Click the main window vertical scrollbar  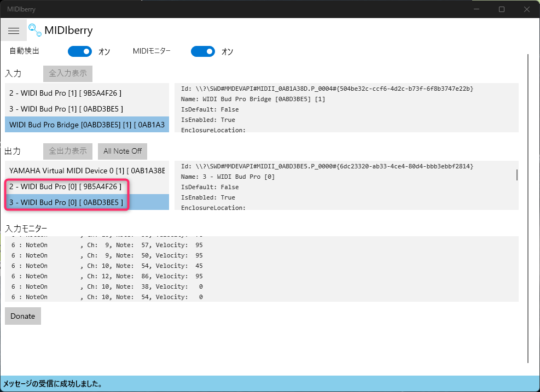point(528,208)
